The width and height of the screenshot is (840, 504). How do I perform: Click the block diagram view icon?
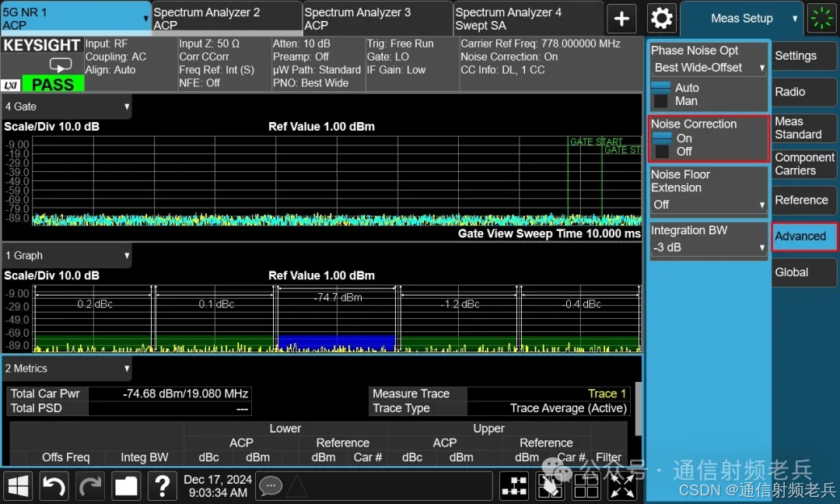[514, 486]
